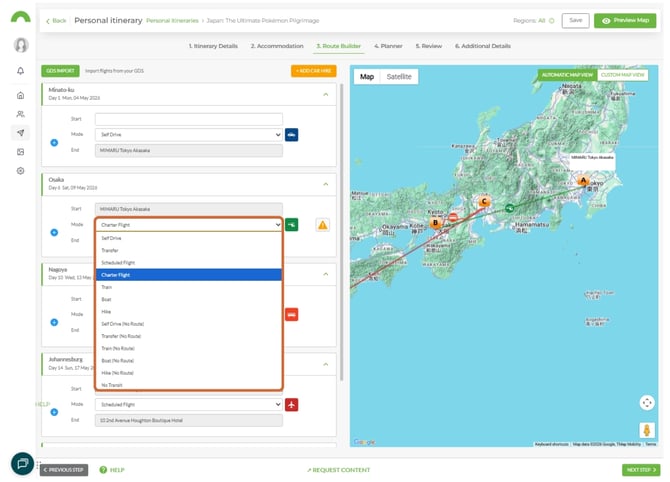Viewport: 670px width, 482px height.
Task: Collapse the Johannesburg section
Action: point(326,364)
